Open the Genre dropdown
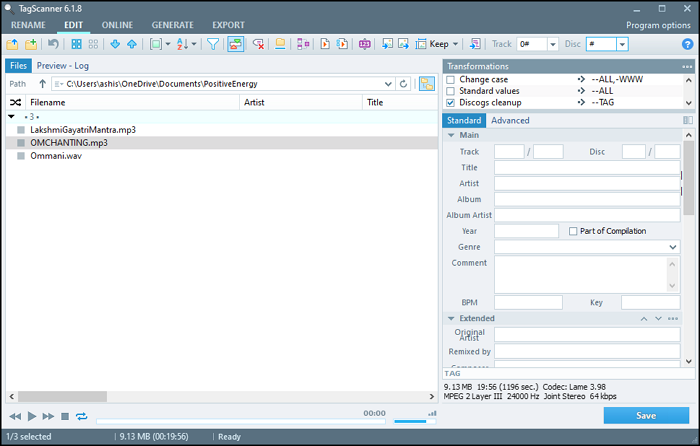 pyautogui.click(x=672, y=247)
